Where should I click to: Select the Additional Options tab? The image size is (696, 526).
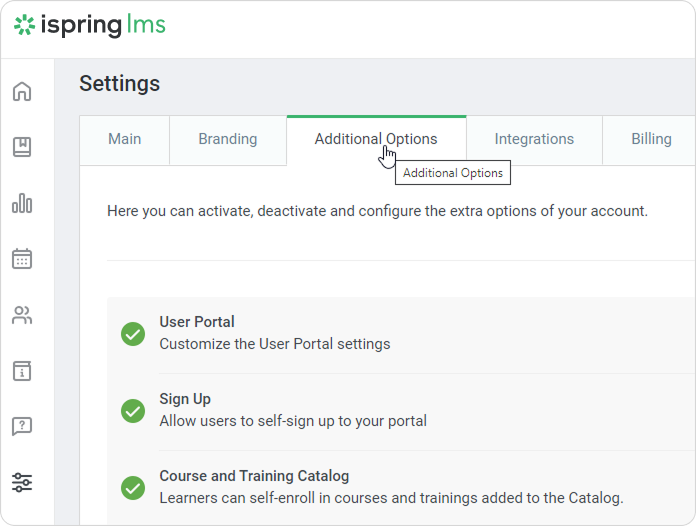click(x=375, y=139)
